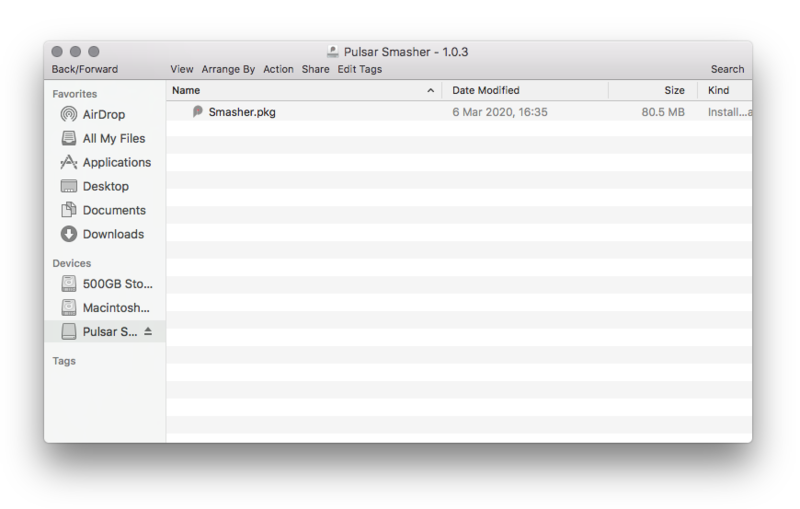Open the Documents sidebar icon
800x509 pixels.
[x=68, y=210]
